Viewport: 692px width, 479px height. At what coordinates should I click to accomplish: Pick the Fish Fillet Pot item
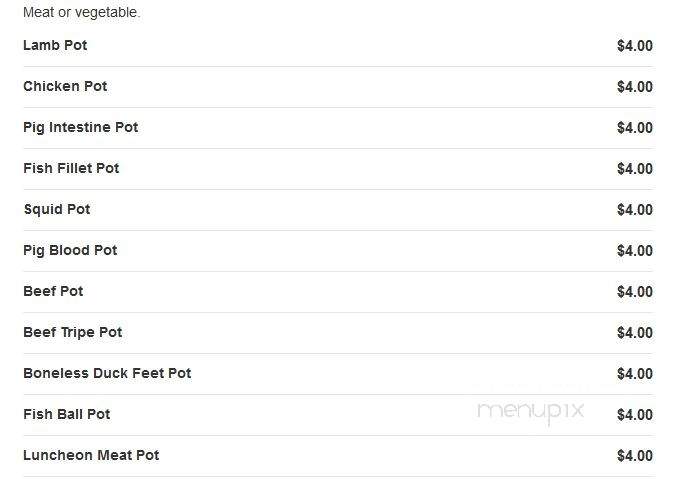click(x=71, y=168)
